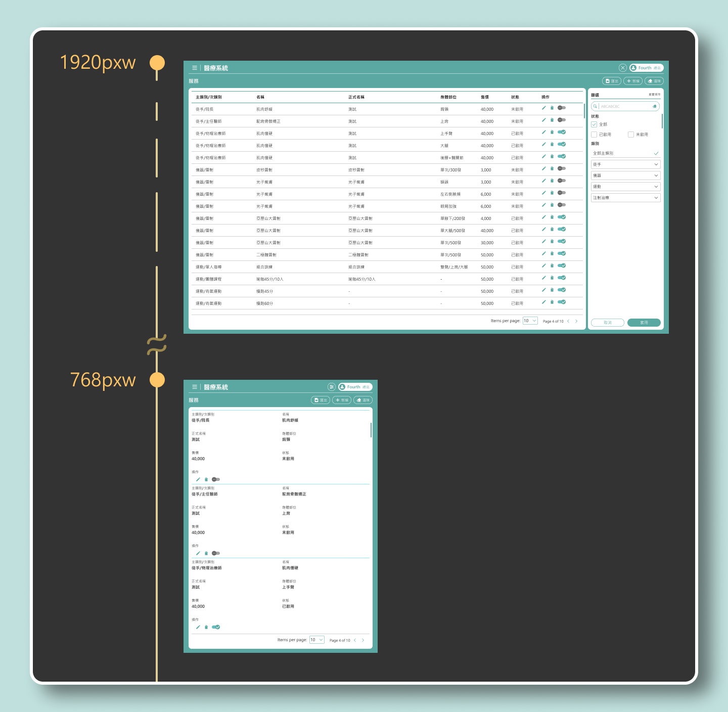
Task: Enable the toggle switch for the 皮秒雷射 row
Action: 561,168
